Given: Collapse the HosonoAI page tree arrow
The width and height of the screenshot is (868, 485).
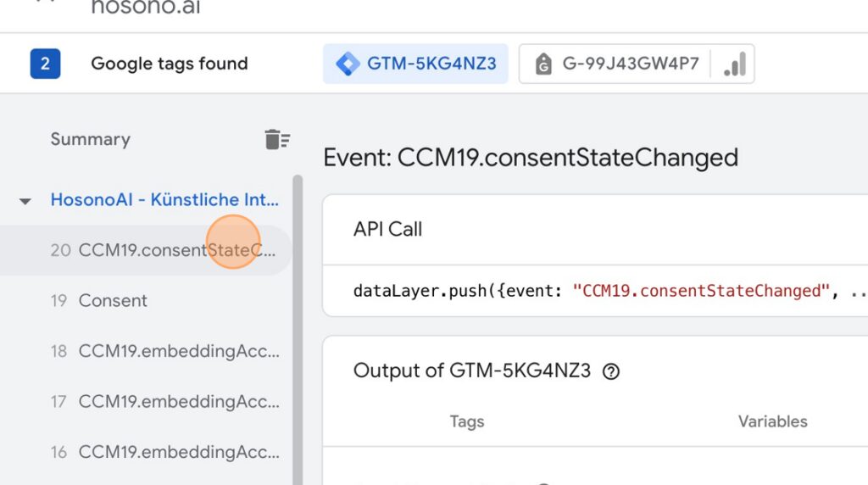Looking at the screenshot, I should 25,201.
